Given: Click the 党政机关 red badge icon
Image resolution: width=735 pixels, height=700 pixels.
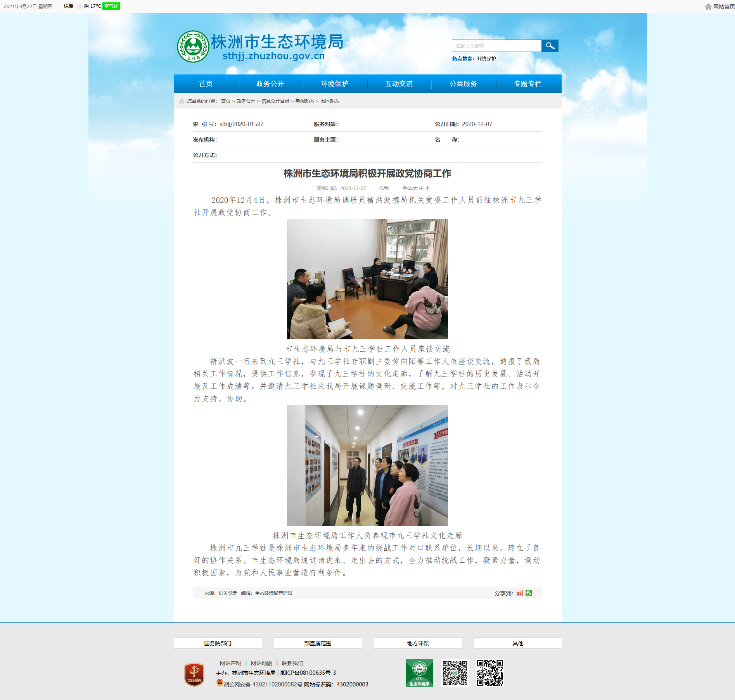Looking at the screenshot, I should pyautogui.click(x=194, y=674).
